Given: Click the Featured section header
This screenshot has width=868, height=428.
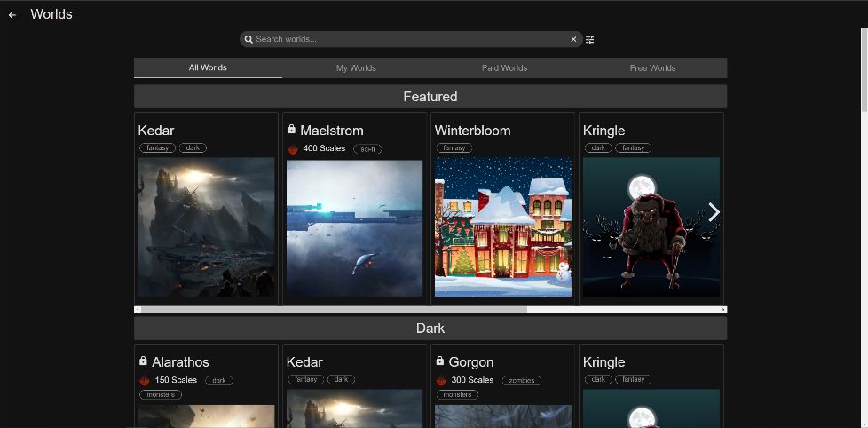Looking at the screenshot, I should pyautogui.click(x=430, y=96).
